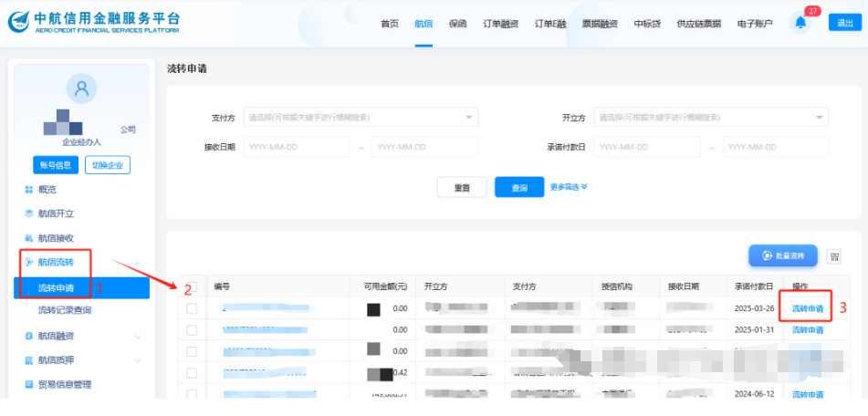Open the 支付方 dropdown
This screenshot has width=868, height=416.
(361, 118)
